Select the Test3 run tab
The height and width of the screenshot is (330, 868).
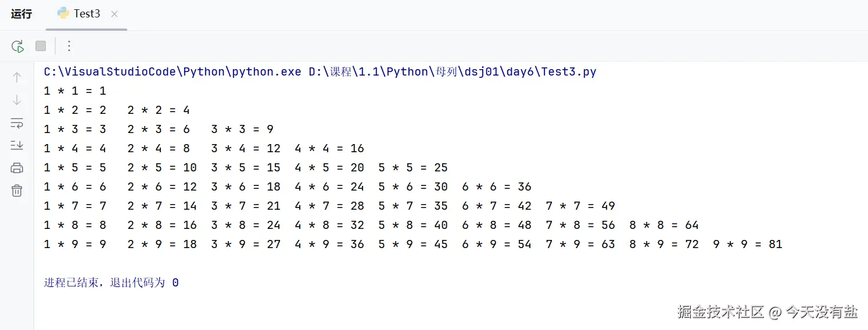click(86, 14)
